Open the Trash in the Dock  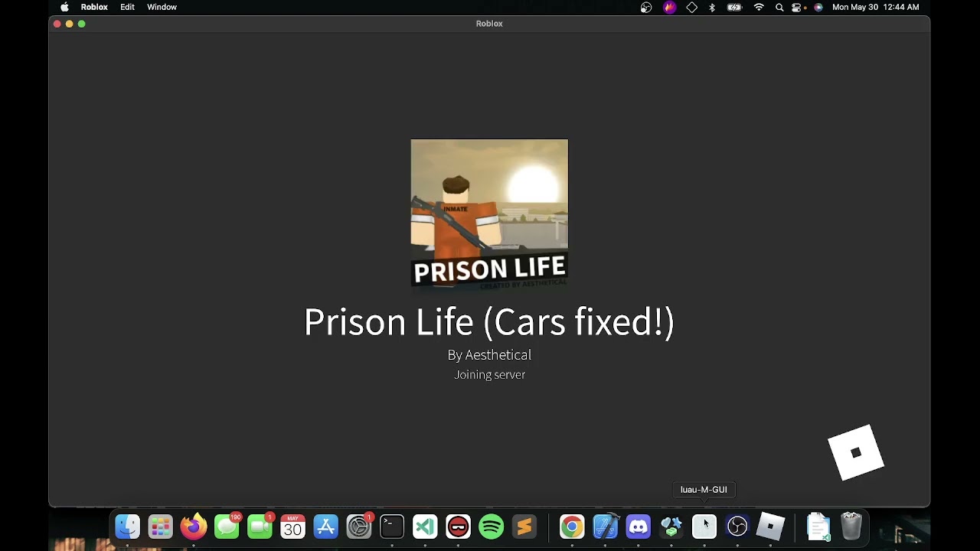pyautogui.click(x=851, y=527)
